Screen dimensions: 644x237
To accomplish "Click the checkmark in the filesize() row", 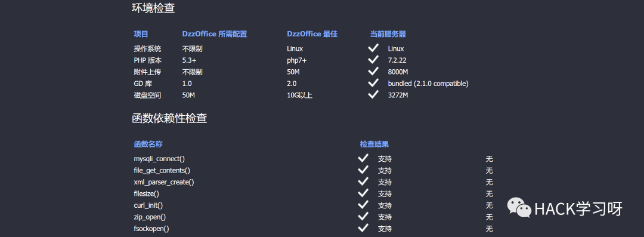I will 363,193.
